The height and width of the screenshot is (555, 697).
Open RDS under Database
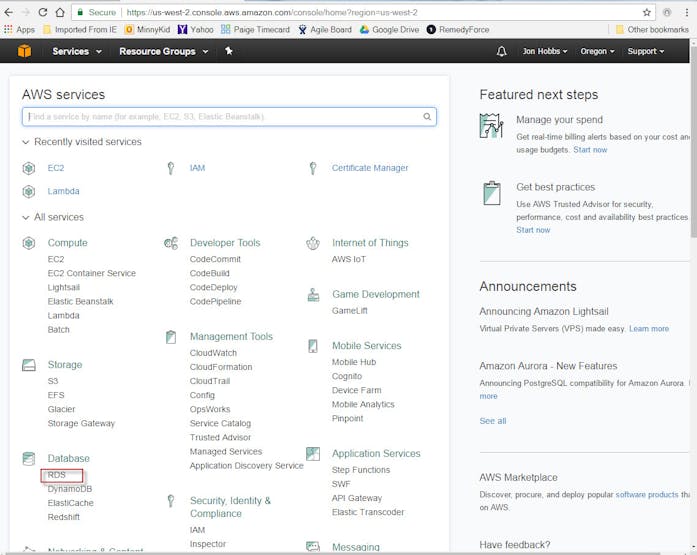point(56,475)
